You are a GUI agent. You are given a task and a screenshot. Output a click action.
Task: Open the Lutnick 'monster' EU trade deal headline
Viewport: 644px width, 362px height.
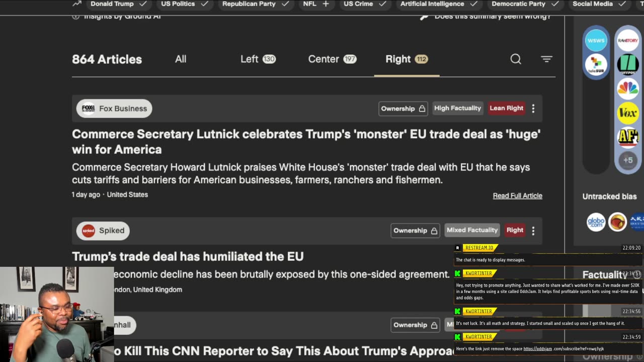306,142
